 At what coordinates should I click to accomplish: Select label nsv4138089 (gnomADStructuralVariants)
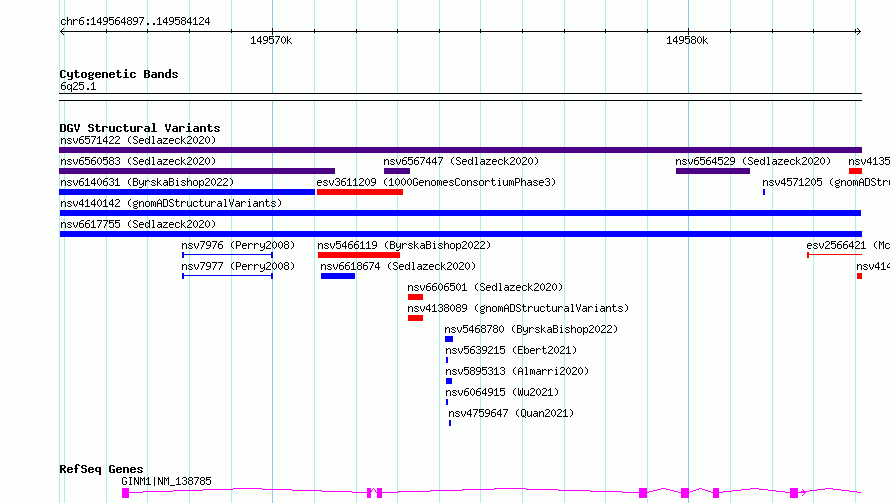tap(518, 308)
